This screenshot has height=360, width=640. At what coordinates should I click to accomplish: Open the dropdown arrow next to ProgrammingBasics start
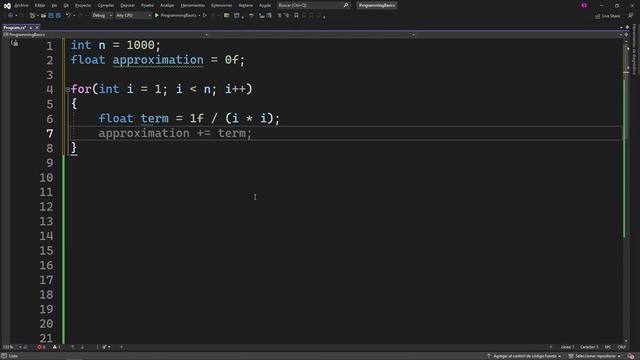pos(199,16)
